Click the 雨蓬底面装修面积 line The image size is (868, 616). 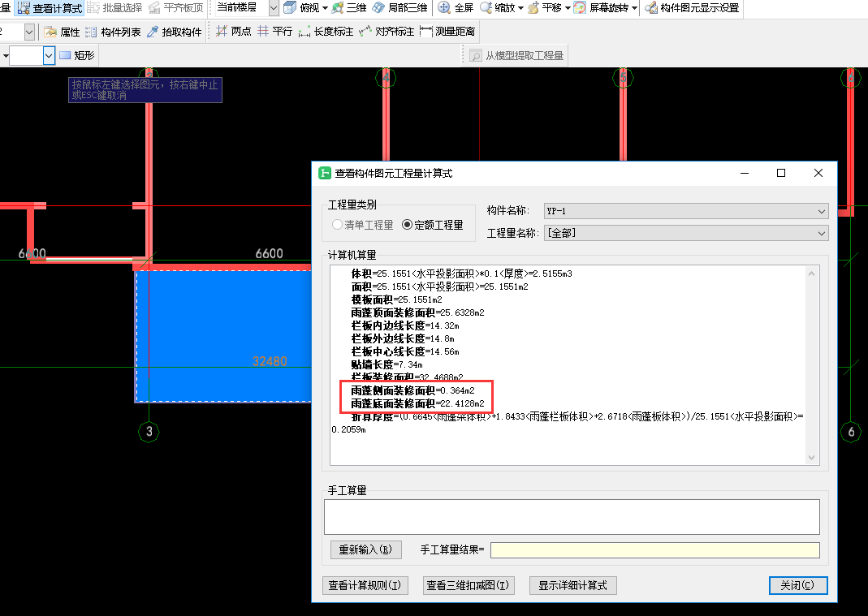coord(418,403)
